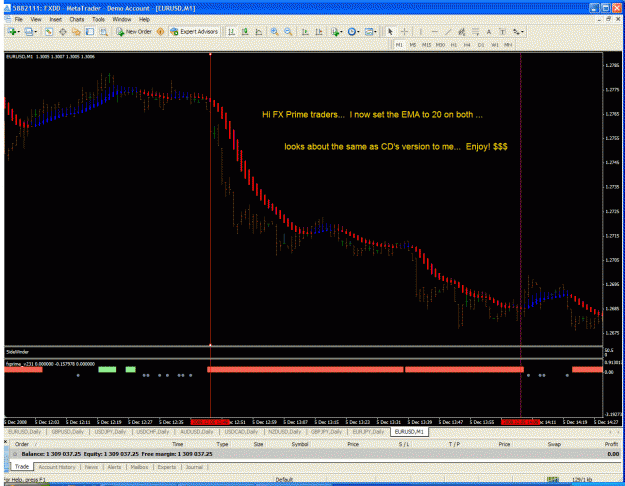625x486 pixels.
Task: Open the Window menu
Action: pyautogui.click(x=122, y=19)
